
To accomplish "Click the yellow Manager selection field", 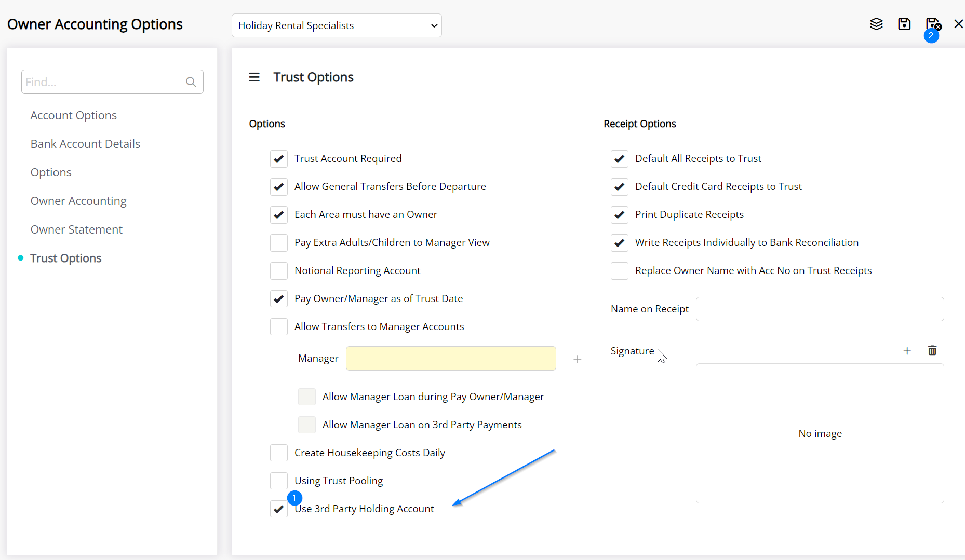I will (451, 359).
